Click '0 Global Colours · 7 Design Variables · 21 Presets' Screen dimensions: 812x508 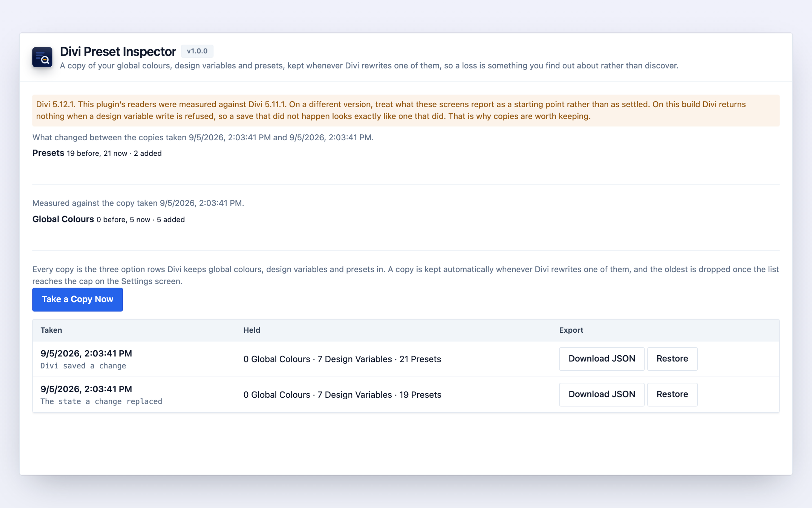pos(342,359)
